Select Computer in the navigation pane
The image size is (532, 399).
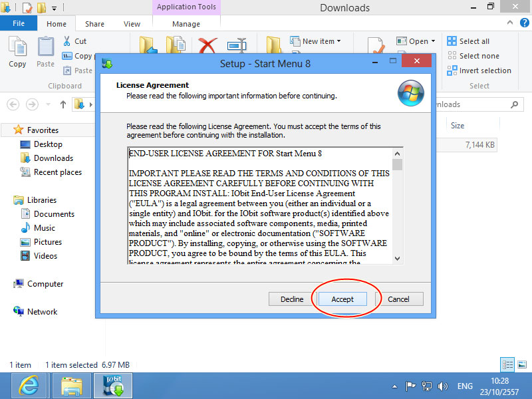[45, 284]
